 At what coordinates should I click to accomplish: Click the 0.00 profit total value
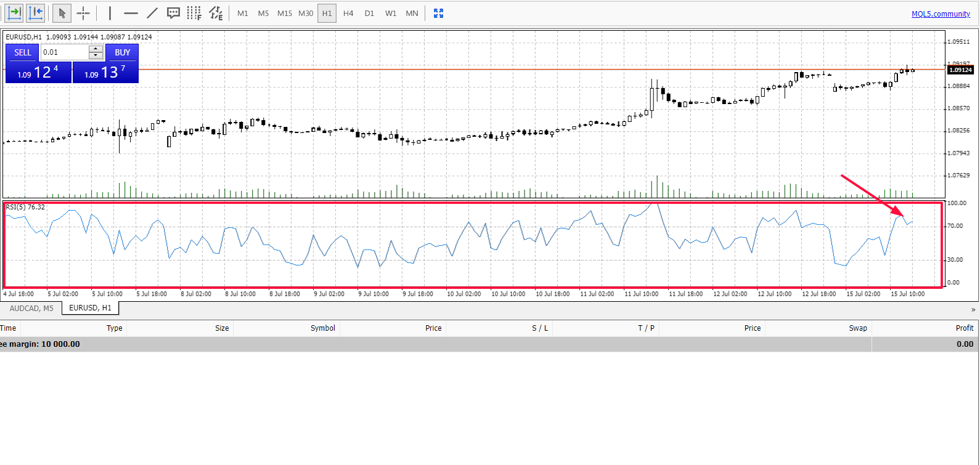pos(965,344)
